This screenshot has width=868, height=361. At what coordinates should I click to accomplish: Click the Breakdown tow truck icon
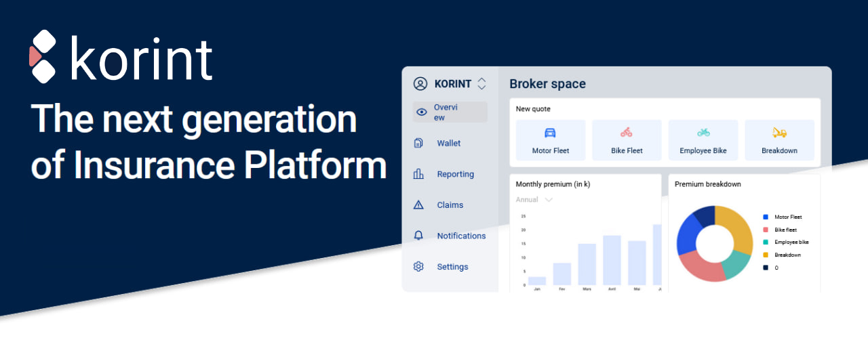pyautogui.click(x=779, y=133)
